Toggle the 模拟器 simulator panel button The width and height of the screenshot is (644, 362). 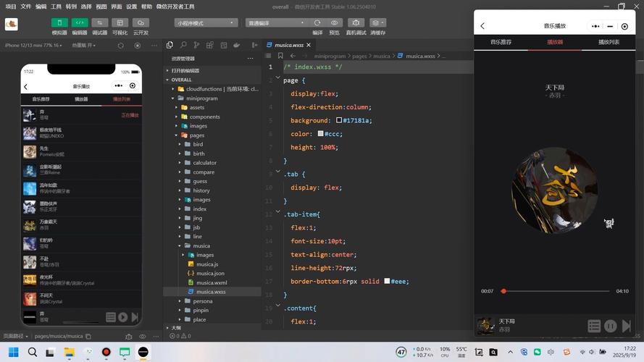pos(59,22)
